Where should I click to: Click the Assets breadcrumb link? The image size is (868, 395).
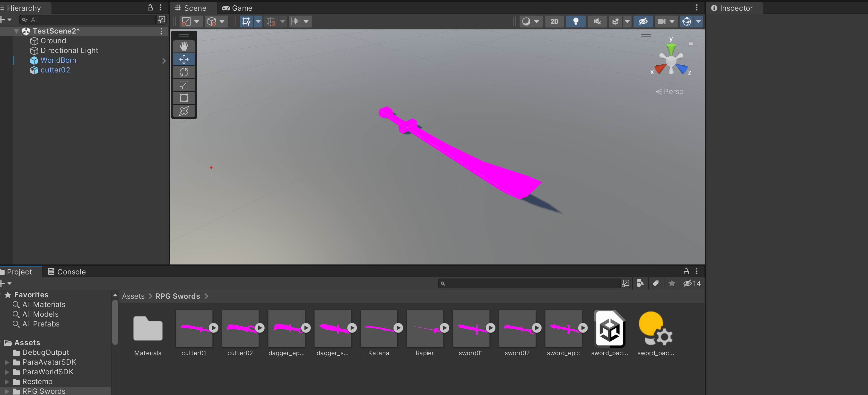tap(133, 296)
